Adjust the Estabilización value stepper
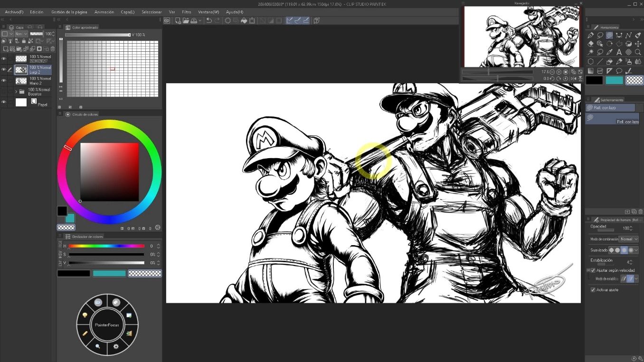The width and height of the screenshot is (644, 362). click(x=631, y=262)
